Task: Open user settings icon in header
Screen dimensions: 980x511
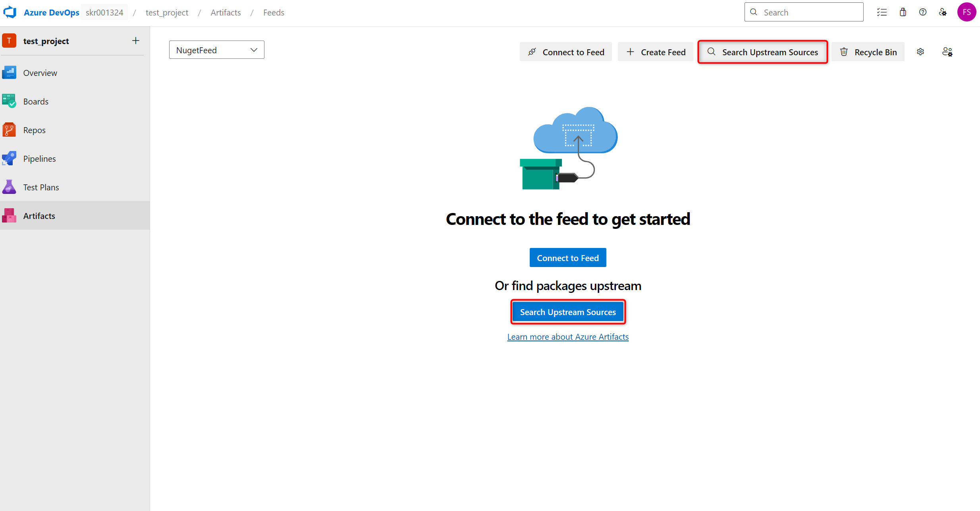Action: click(943, 12)
